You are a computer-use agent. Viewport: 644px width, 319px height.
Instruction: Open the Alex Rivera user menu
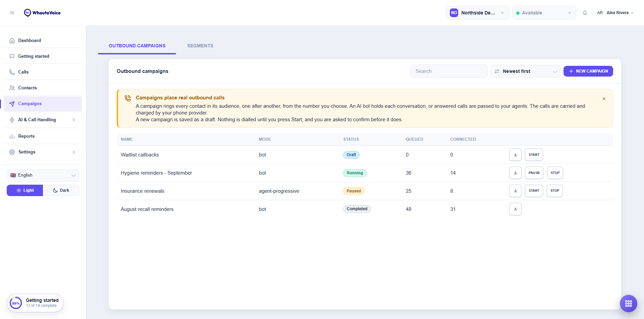pos(615,13)
